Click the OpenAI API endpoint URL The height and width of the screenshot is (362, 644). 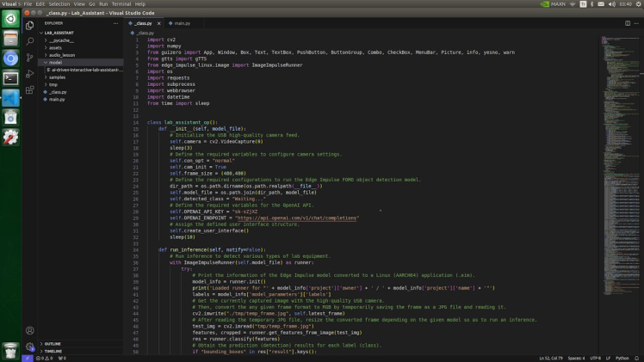[x=296, y=218]
